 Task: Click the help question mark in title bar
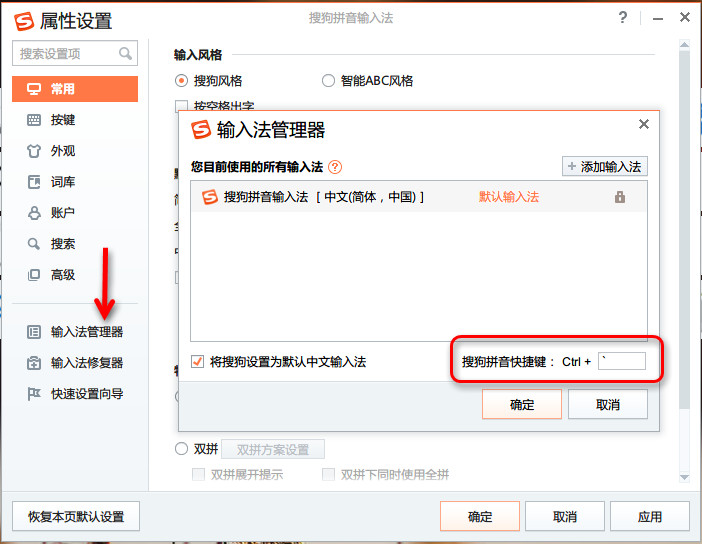[x=623, y=18]
